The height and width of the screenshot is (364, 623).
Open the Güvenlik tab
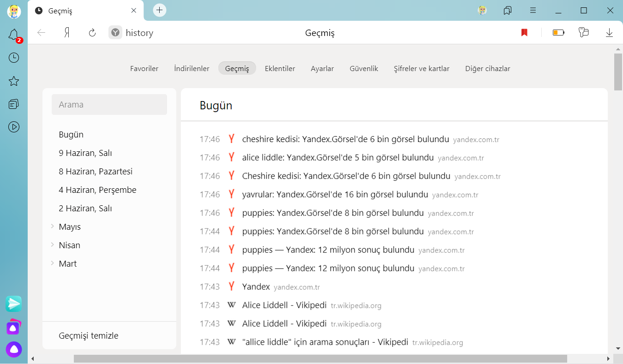coord(364,68)
